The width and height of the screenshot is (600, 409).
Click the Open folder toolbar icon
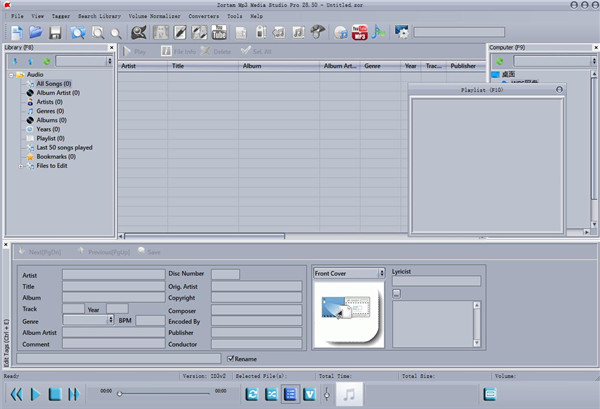35,33
